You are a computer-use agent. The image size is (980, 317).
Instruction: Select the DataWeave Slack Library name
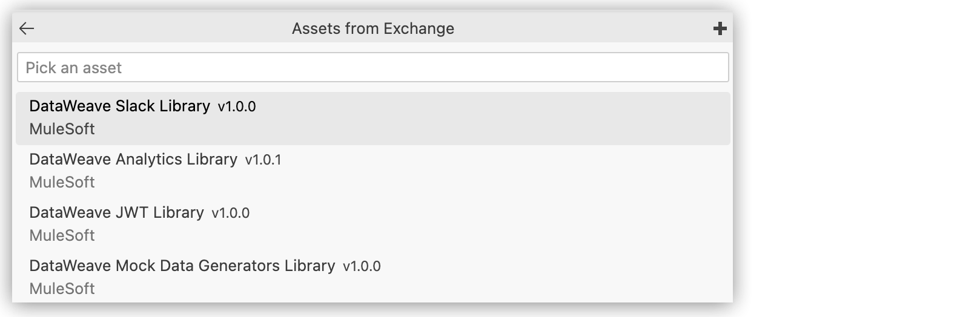[119, 106]
